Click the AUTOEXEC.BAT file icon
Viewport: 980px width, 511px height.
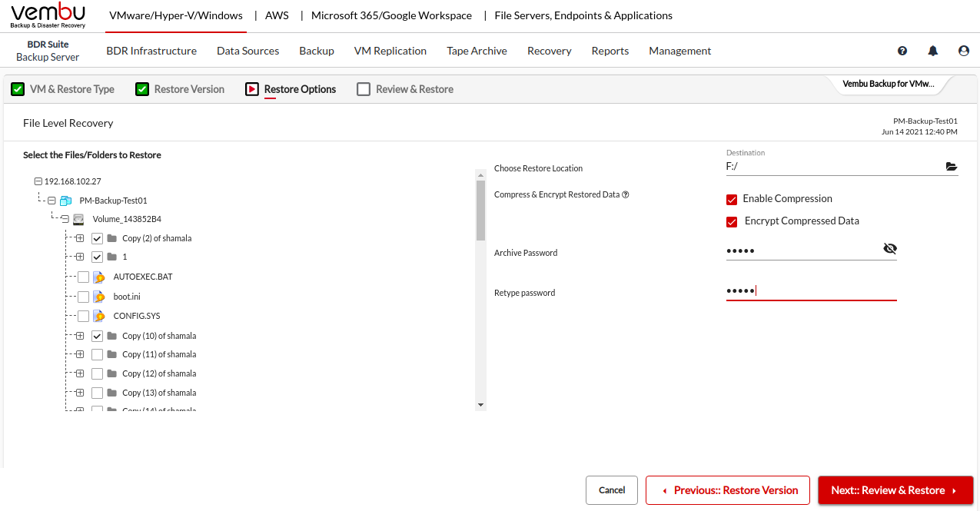[x=99, y=277]
